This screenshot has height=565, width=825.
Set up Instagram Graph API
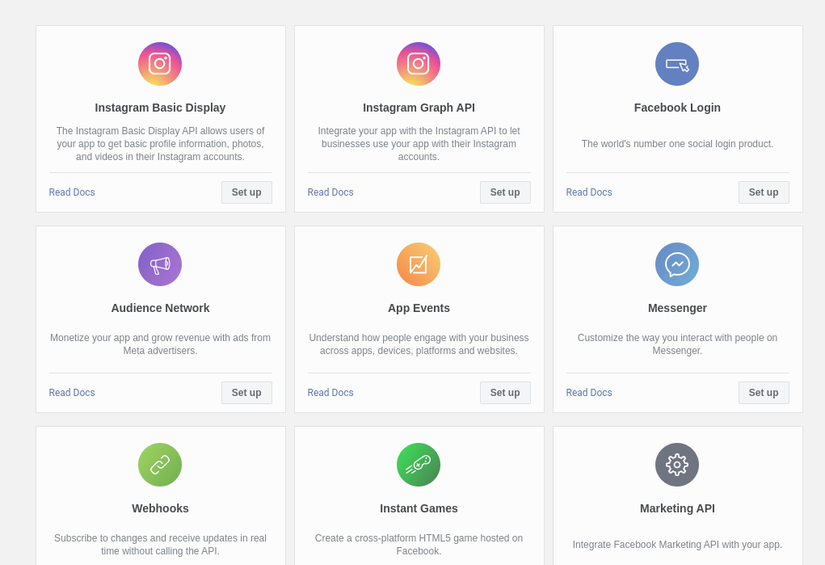click(x=505, y=192)
